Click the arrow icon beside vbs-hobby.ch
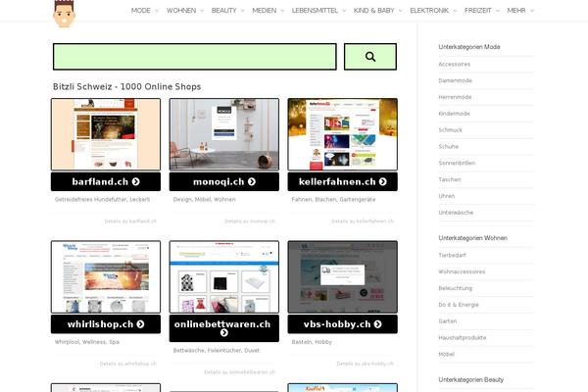 [x=377, y=324]
